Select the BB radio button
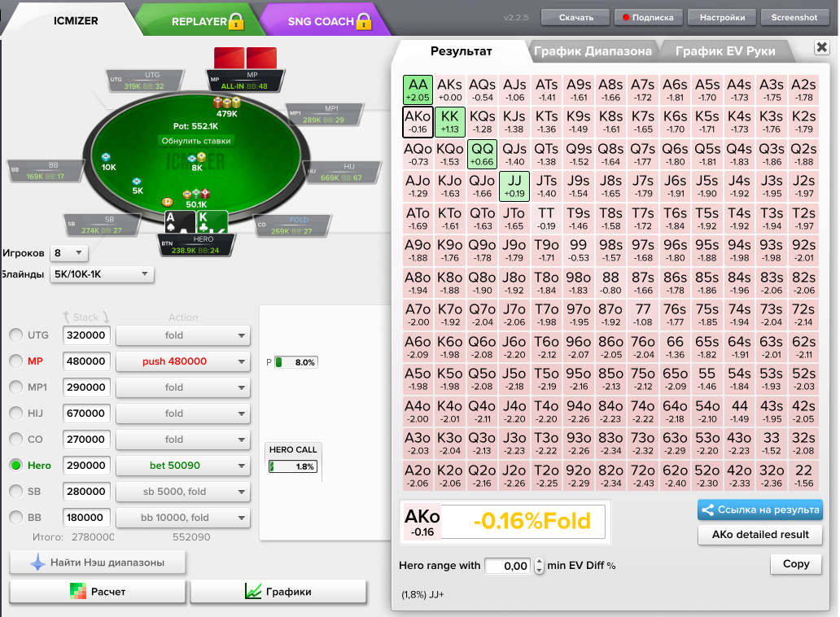Screen dimensions: 840x617 [16, 517]
